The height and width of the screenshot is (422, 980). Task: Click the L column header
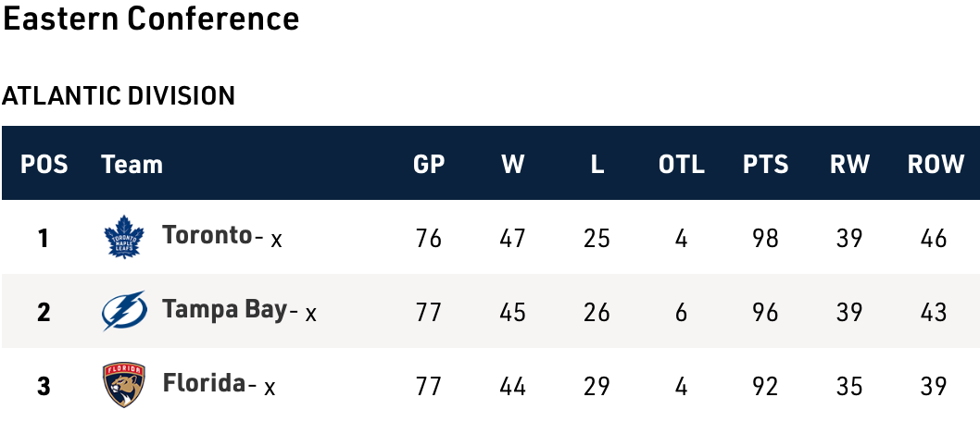(597, 165)
